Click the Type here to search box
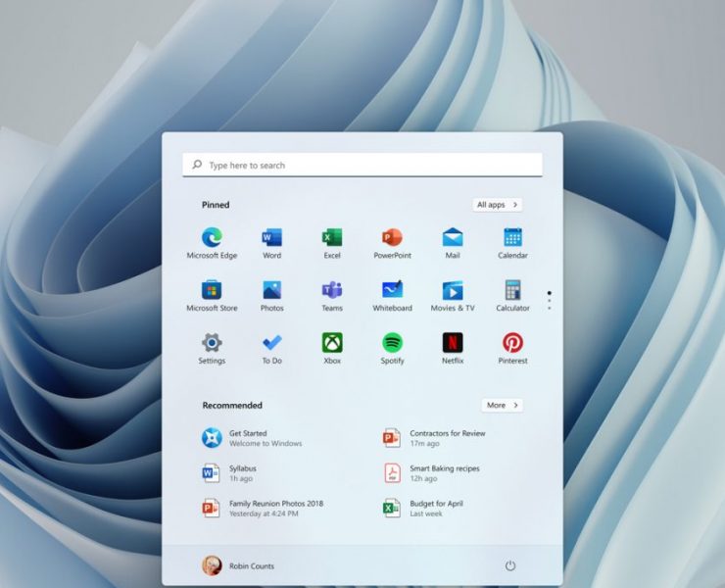The image size is (725, 588). (362, 166)
